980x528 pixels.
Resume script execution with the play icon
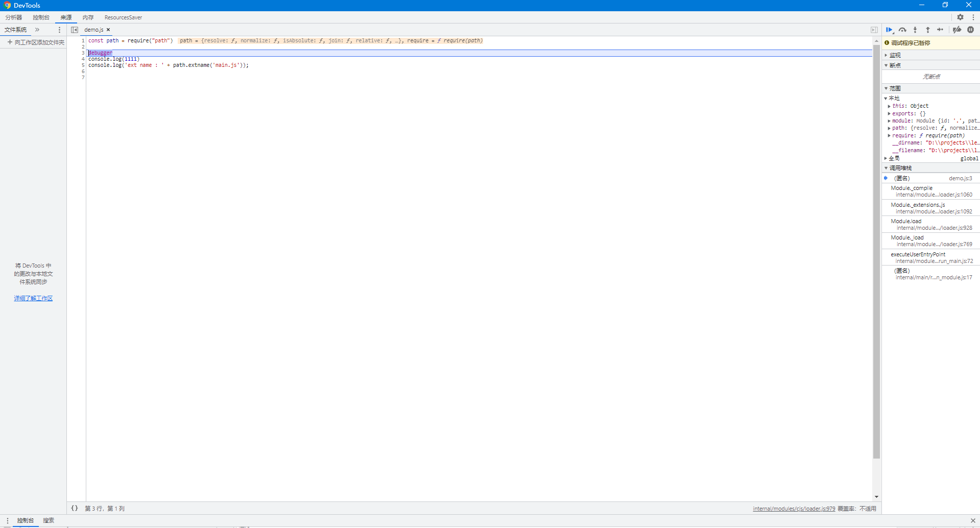890,30
